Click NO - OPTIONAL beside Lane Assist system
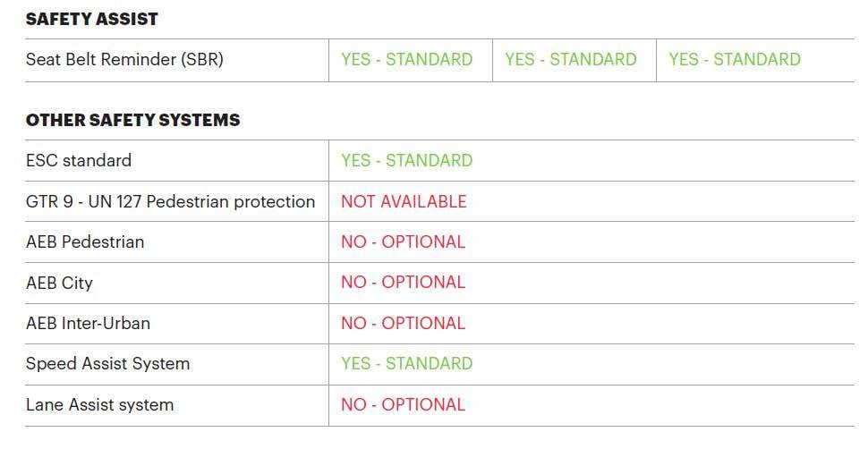 click(x=403, y=405)
